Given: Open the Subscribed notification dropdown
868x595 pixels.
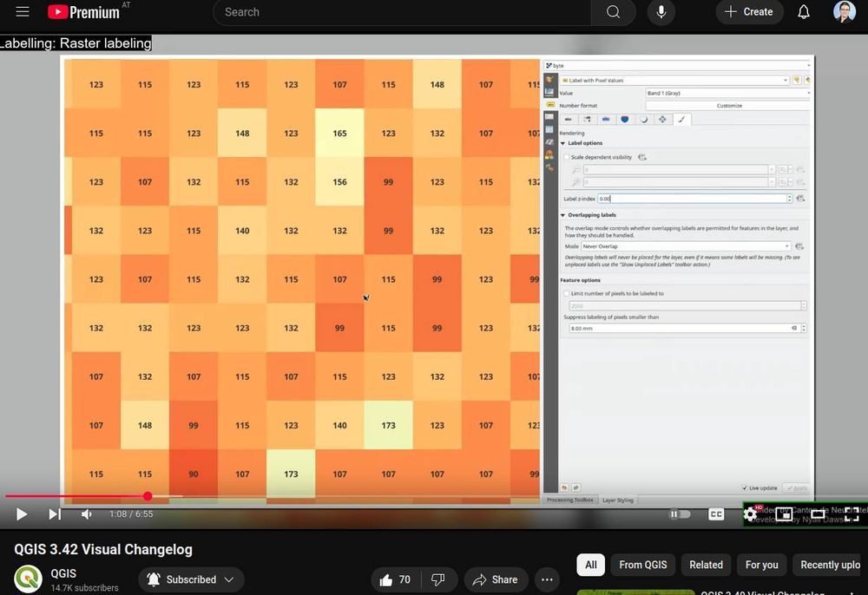Looking at the screenshot, I should pos(191,579).
